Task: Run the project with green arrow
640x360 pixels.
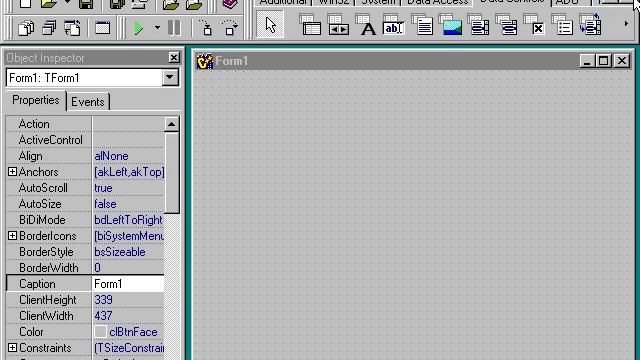Action: pos(138,28)
